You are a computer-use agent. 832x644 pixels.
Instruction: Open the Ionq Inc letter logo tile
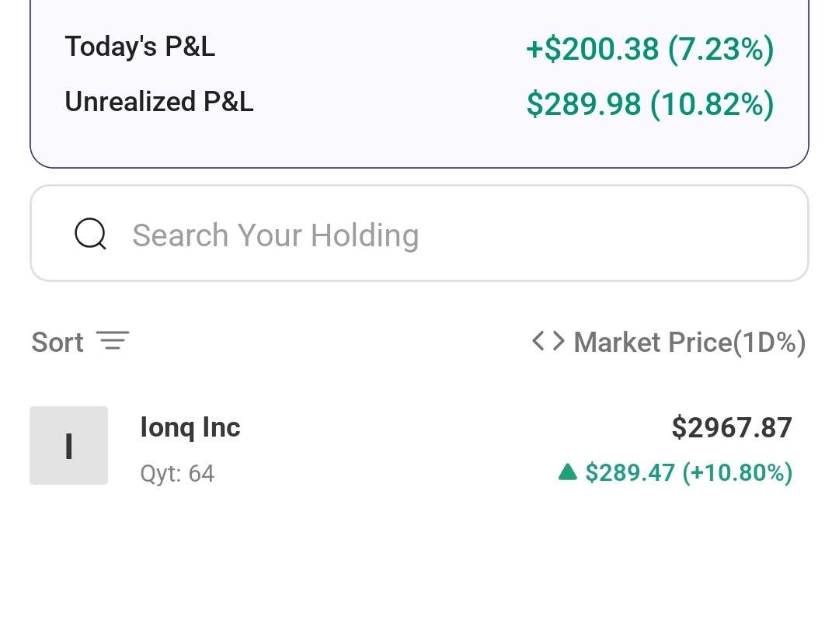(x=68, y=446)
